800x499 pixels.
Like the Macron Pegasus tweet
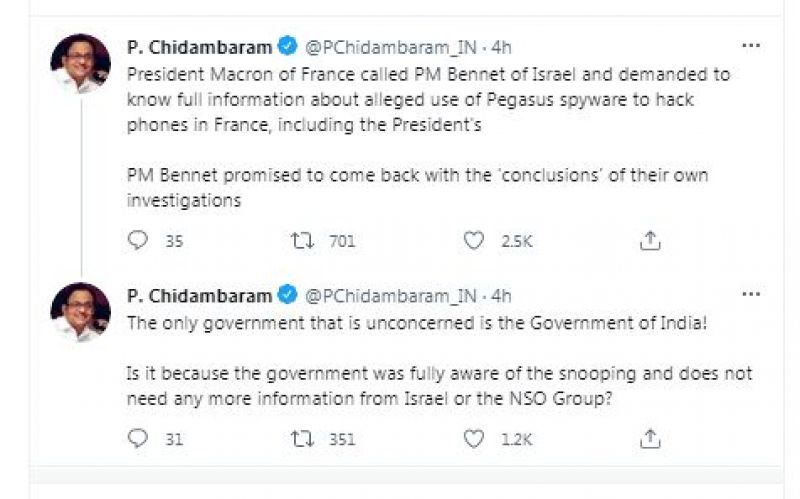click(x=474, y=240)
